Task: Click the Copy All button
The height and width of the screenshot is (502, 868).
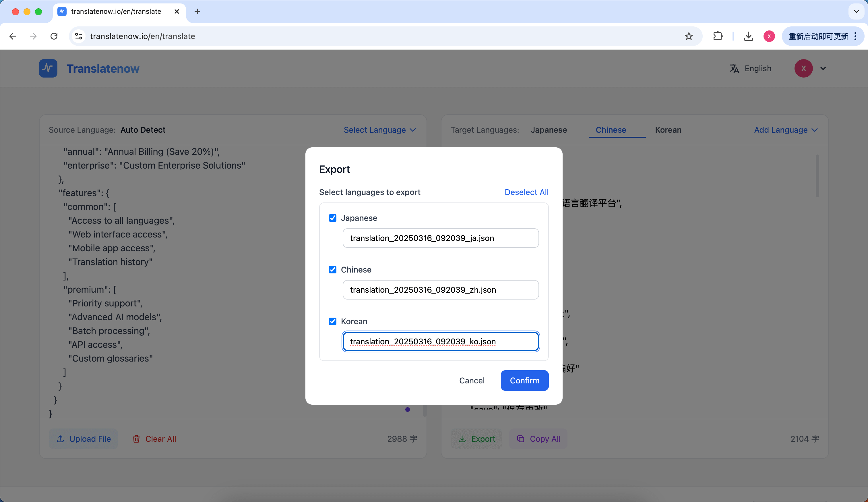Action: click(x=538, y=439)
